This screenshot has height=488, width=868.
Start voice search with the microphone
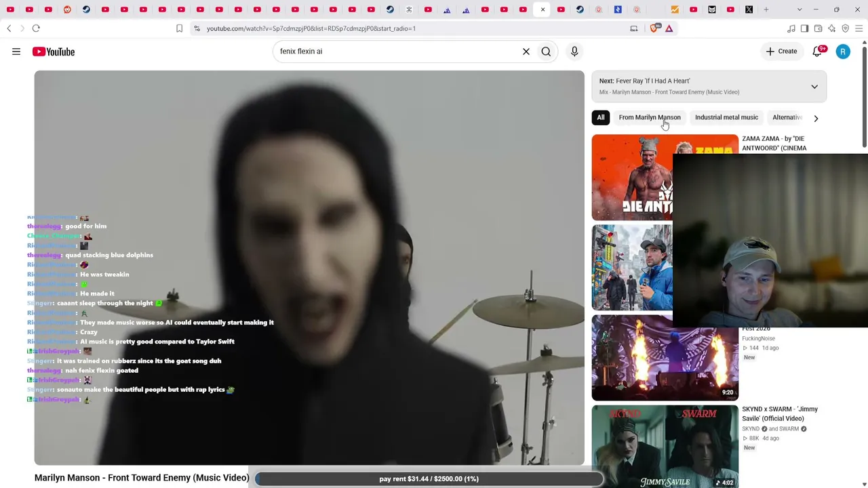click(574, 52)
